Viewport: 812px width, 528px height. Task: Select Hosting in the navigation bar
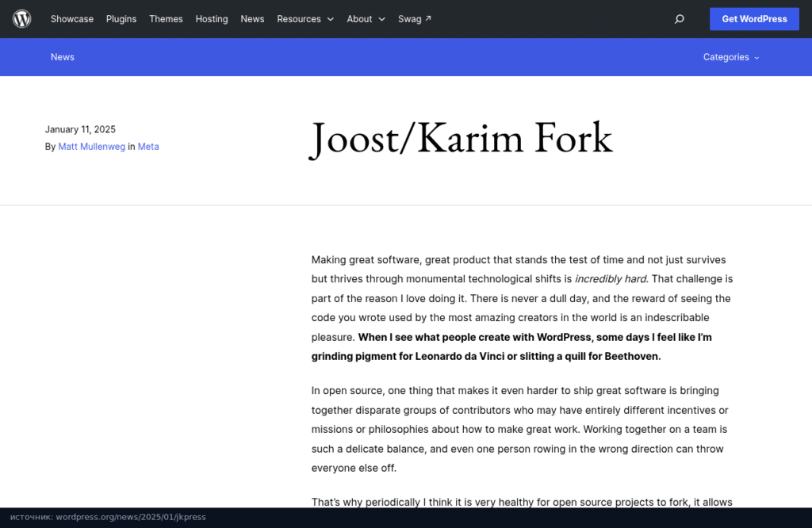[x=211, y=19]
